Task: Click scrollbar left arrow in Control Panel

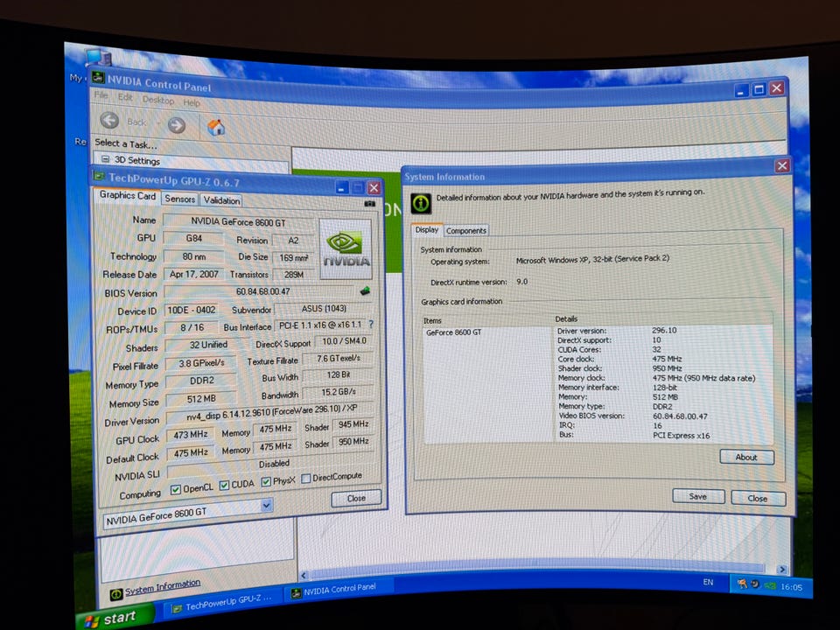Action: (x=304, y=576)
